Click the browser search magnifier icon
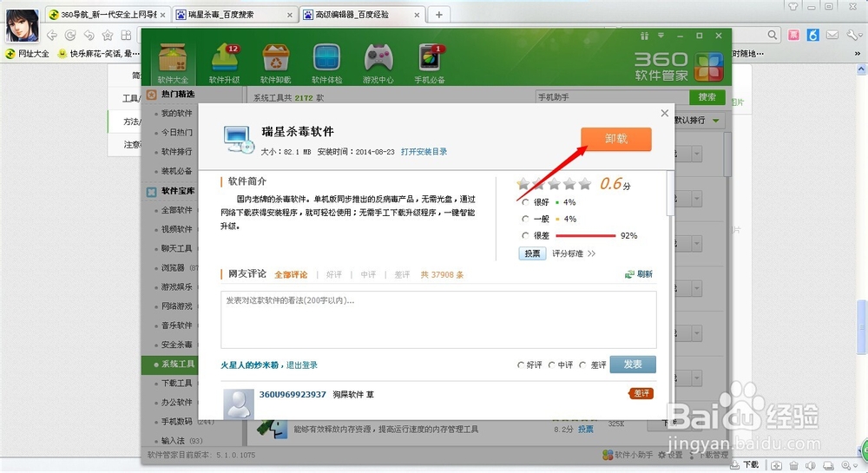The image size is (868, 473). click(x=773, y=35)
